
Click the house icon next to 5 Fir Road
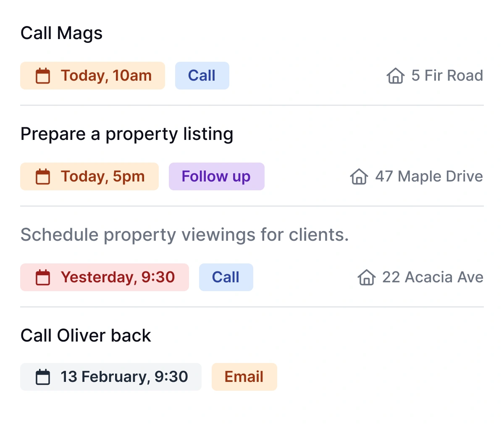point(395,76)
